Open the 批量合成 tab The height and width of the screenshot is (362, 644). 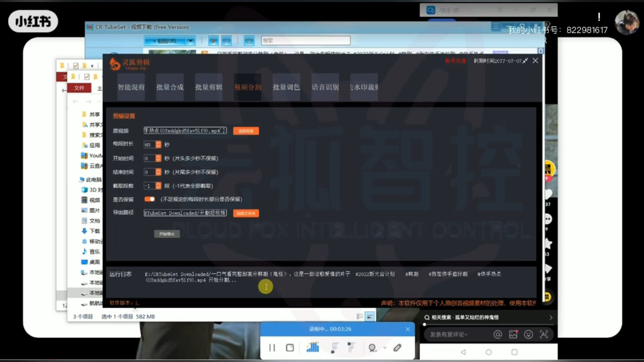(x=170, y=87)
